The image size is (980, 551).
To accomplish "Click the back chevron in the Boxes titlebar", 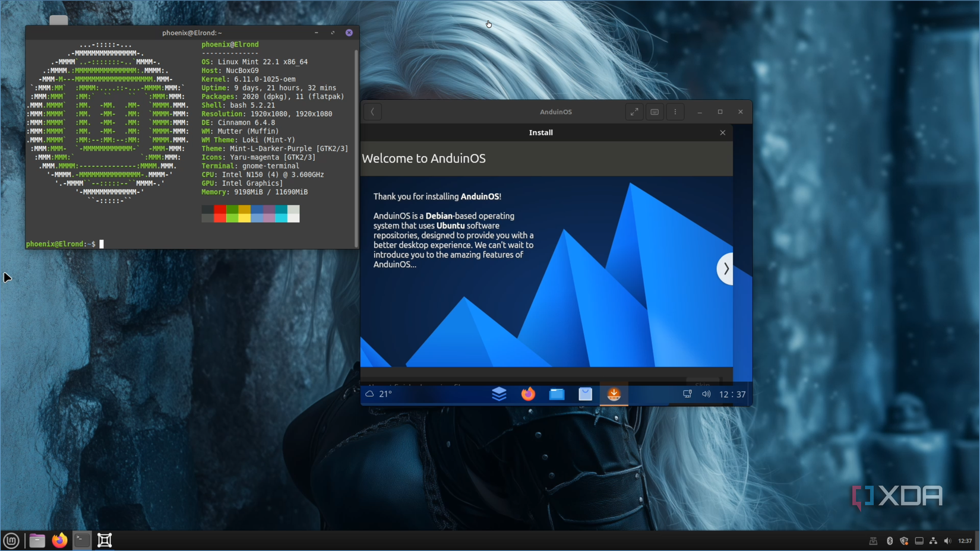I will (x=372, y=112).
